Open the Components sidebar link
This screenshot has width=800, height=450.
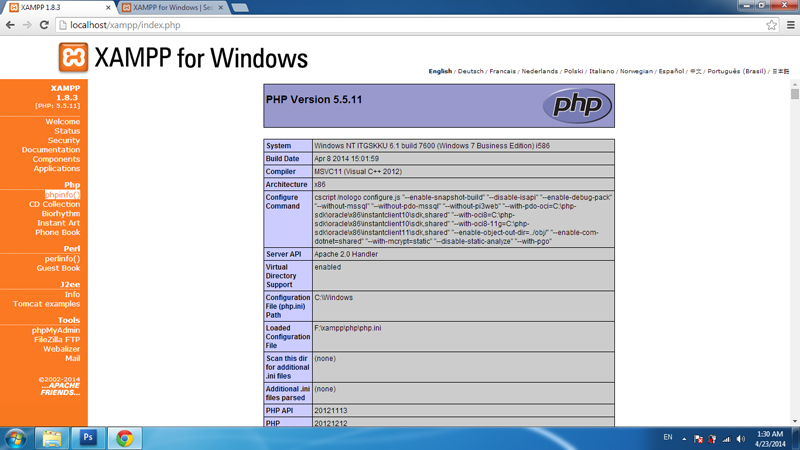(x=56, y=159)
